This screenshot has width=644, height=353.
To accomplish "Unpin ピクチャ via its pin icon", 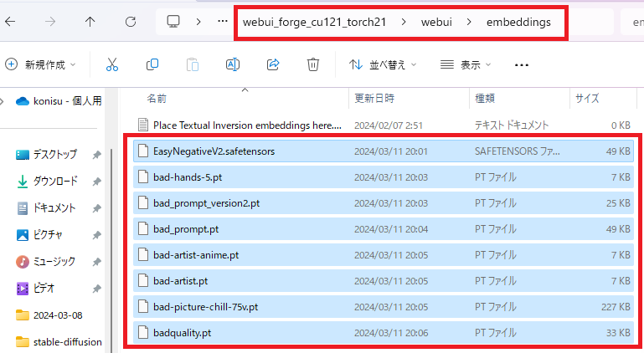I will (x=96, y=235).
